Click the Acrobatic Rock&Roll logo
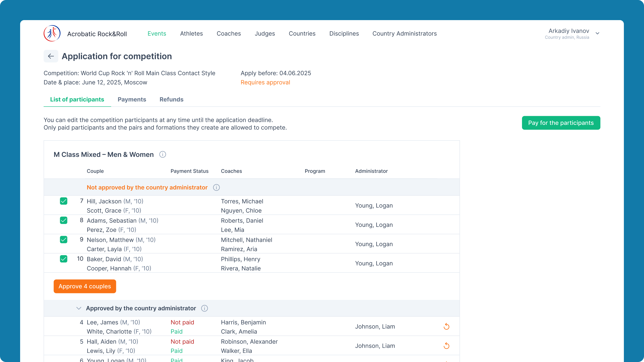644x362 pixels. click(52, 33)
